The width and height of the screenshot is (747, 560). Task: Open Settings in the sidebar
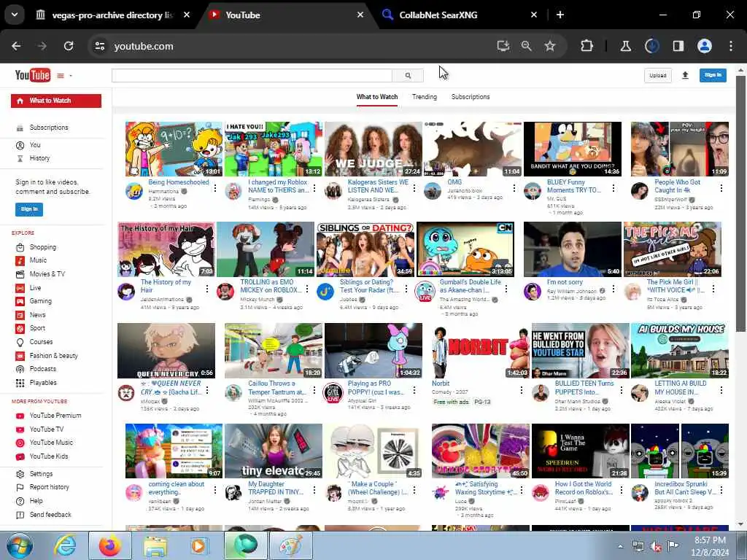[x=41, y=474]
